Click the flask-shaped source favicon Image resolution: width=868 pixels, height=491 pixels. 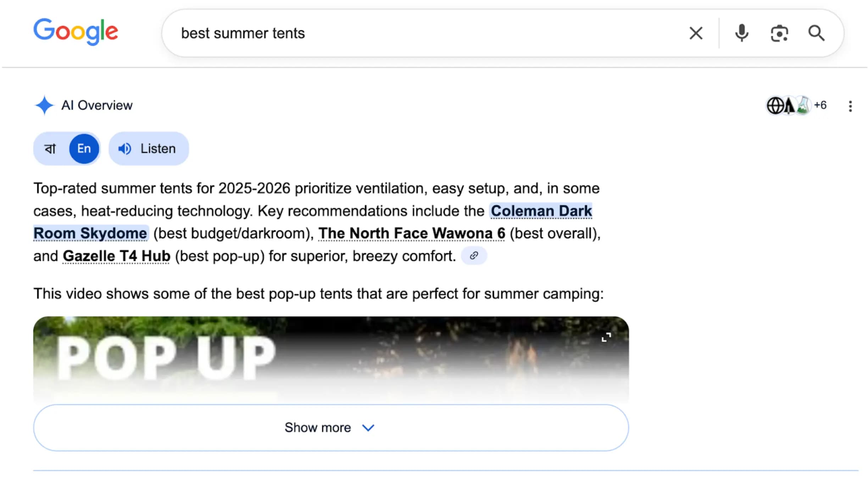point(803,106)
